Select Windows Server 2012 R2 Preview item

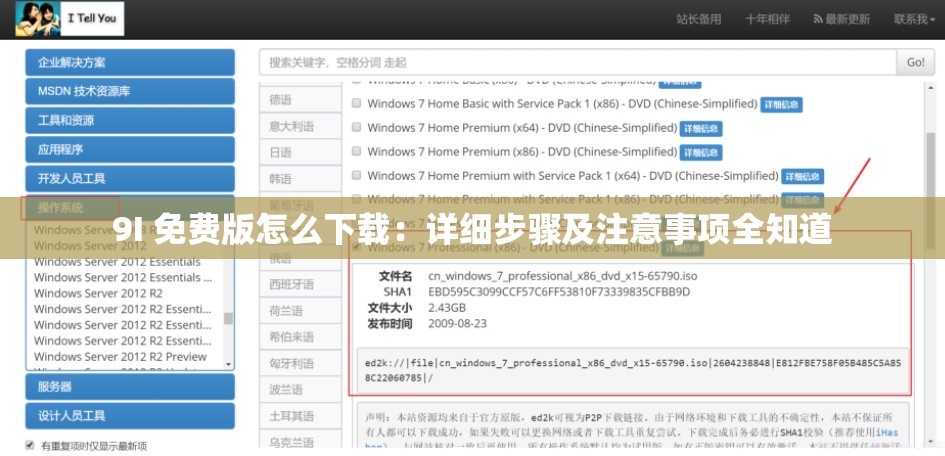click(120, 357)
